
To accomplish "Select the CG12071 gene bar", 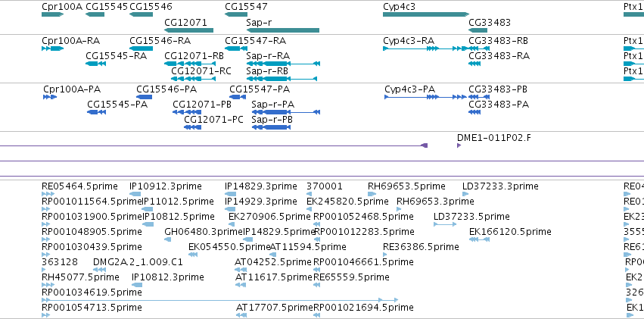I will [x=188, y=30].
